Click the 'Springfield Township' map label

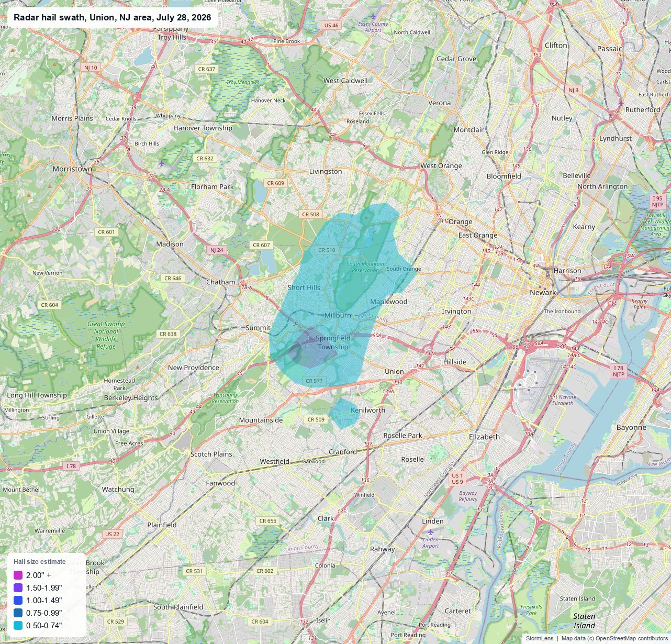coord(333,342)
